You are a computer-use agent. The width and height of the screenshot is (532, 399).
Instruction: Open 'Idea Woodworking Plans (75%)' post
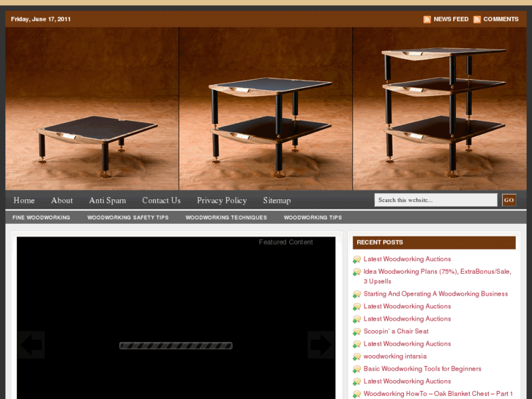click(x=438, y=277)
